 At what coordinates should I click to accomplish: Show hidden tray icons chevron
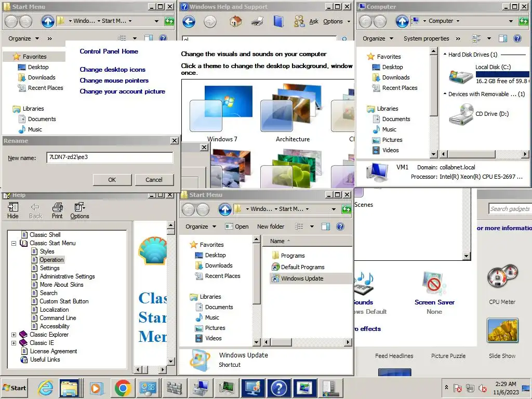coord(446,388)
